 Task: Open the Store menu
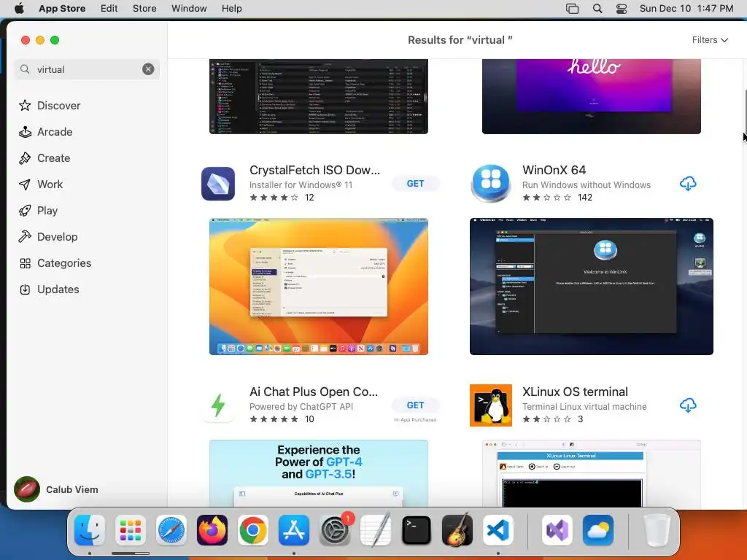pyautogui.click(x=144, y=9)
